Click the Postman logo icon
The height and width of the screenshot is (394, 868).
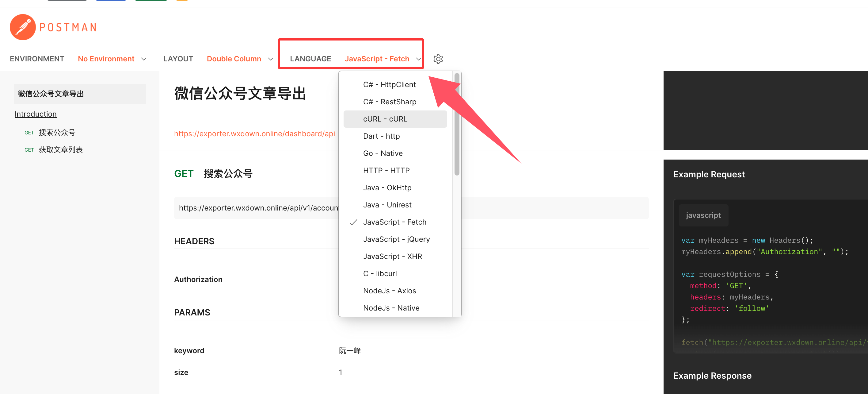[23, 27]
